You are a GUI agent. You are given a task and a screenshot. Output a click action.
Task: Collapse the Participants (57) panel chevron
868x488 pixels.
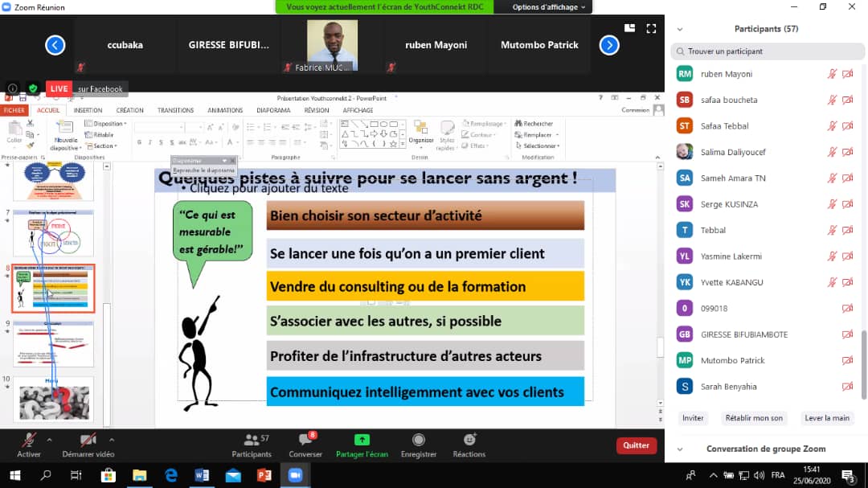680,30
